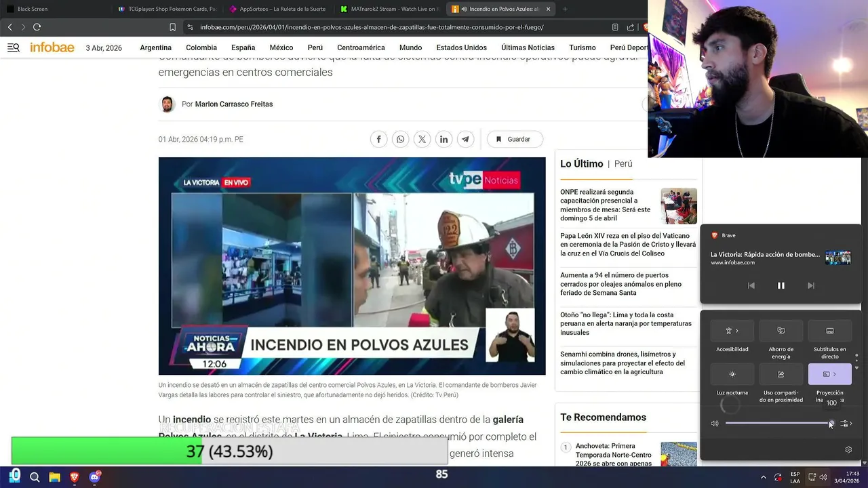Open Papa León XIV news article
Image resolution: width=868 pixels, height=488 pixels.
click(x=628, y=245)
